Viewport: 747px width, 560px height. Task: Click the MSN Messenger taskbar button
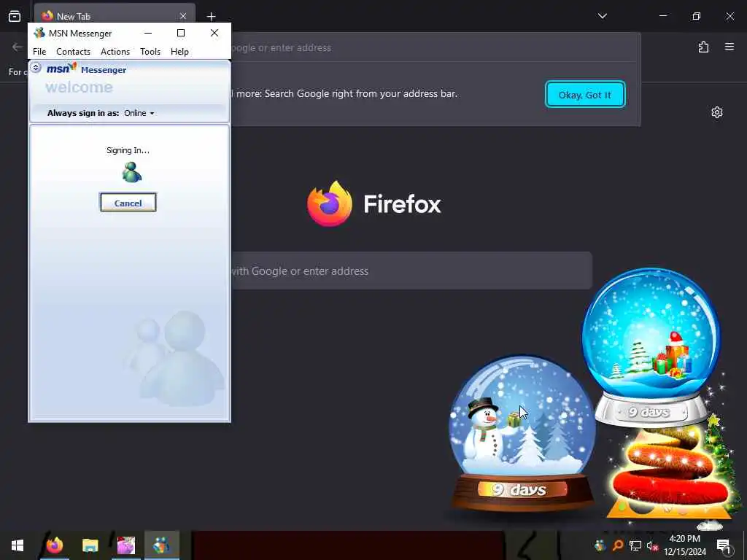[161, 545]
